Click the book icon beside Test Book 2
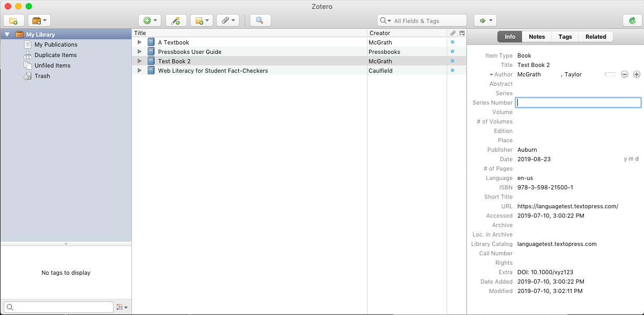This screenshot has height=315, width=644. coord(151,61)
